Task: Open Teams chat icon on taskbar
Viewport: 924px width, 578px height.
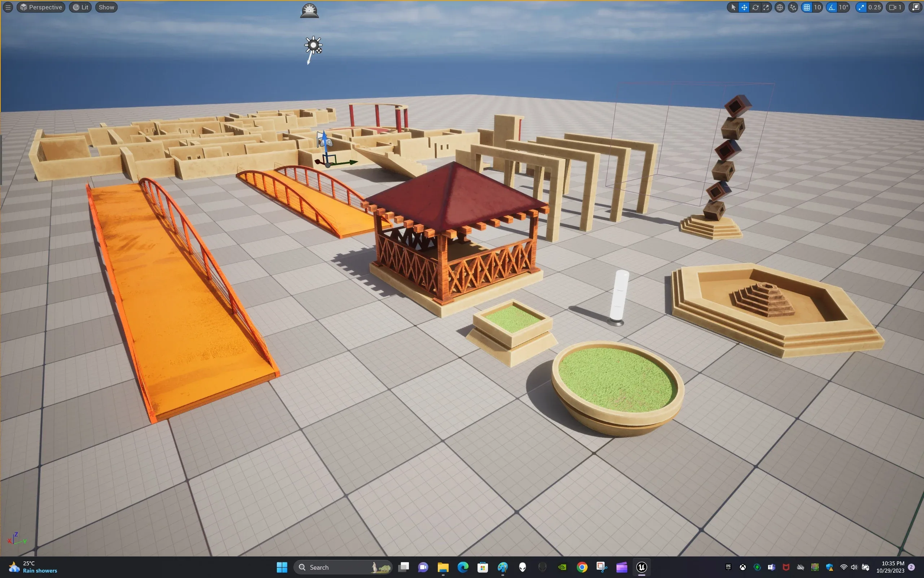Action: pos(423,567)
